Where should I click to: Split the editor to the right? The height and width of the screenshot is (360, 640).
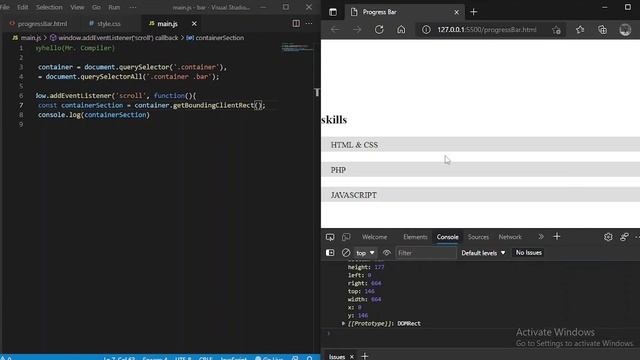click(x=296, y=23)
